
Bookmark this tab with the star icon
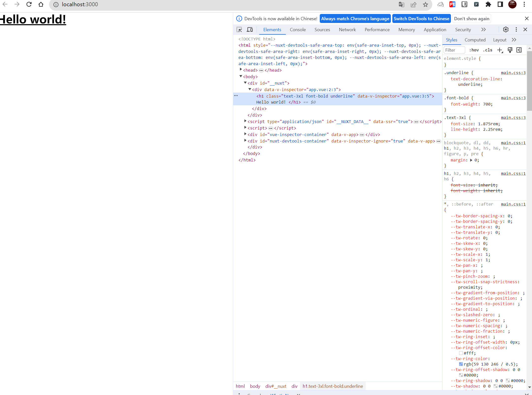click(426, 4)
